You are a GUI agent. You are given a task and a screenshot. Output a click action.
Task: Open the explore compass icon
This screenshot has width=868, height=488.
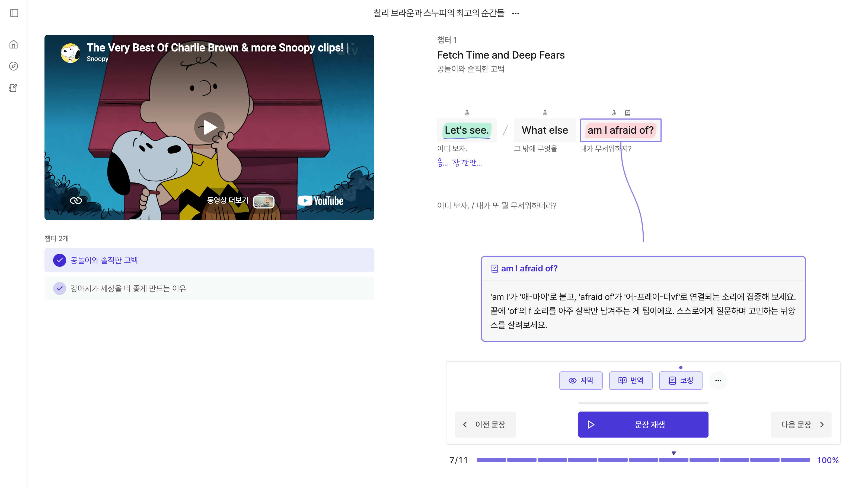(14, 66)
